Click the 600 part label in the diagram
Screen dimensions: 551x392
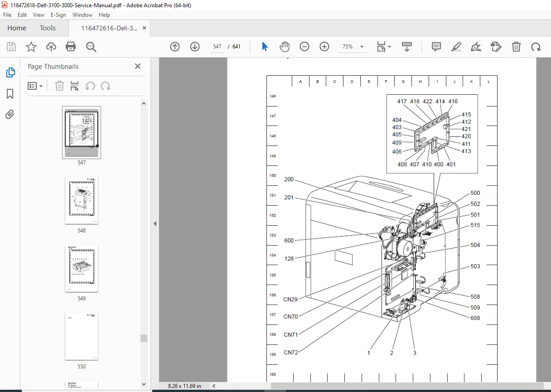click(289, 241)
